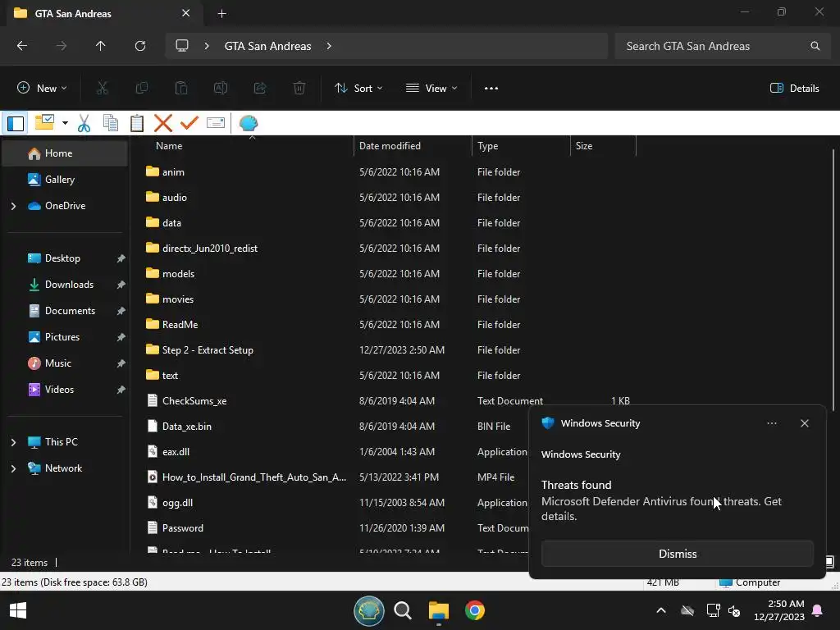Sort by the Date modified column header
This screenshot has width=840, height=630.
pos(413,146)
